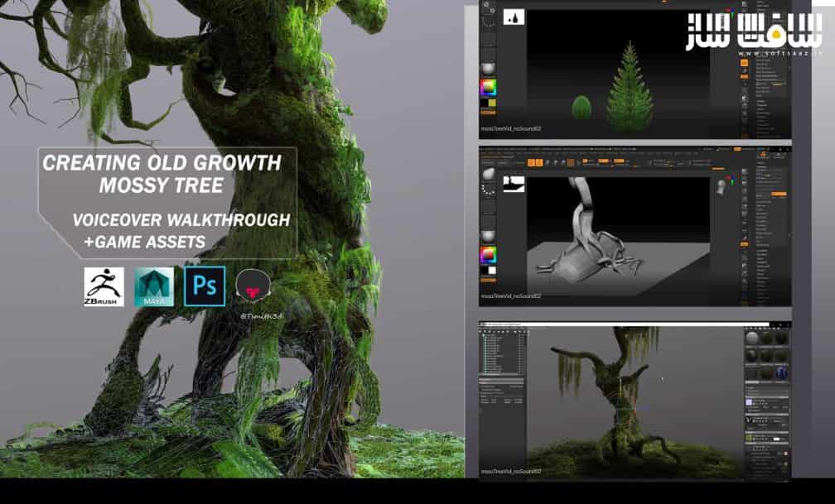The width and height of the screenshot is (835, 504).
Task: Open the material sphere in top ZBrush window
Action: pos(488,68)
